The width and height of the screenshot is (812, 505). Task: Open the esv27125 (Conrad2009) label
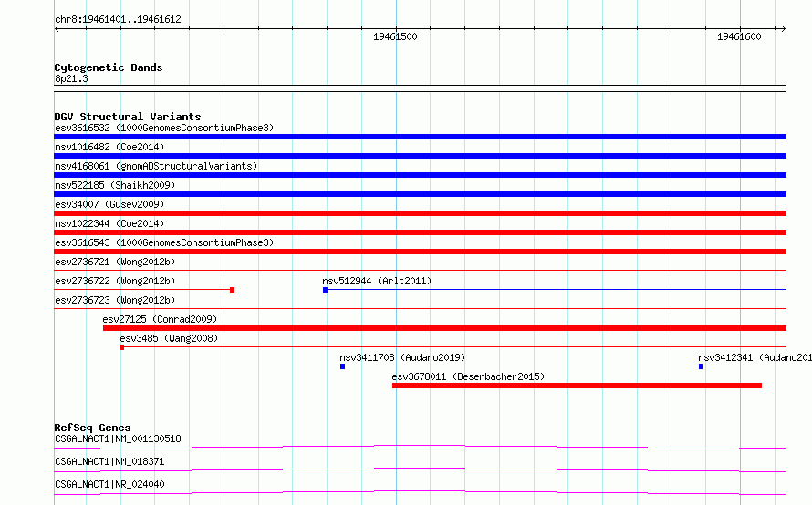coord(160,319)
